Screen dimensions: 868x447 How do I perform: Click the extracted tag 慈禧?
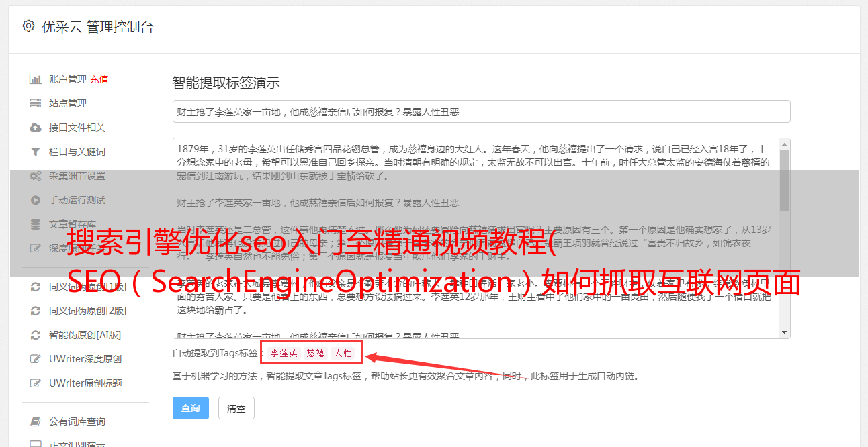(x=316, y=353)
